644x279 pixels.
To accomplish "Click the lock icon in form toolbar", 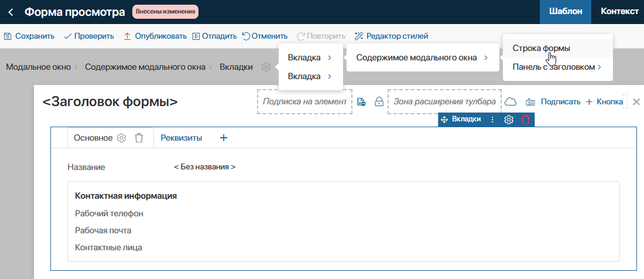I will [379, 102].
